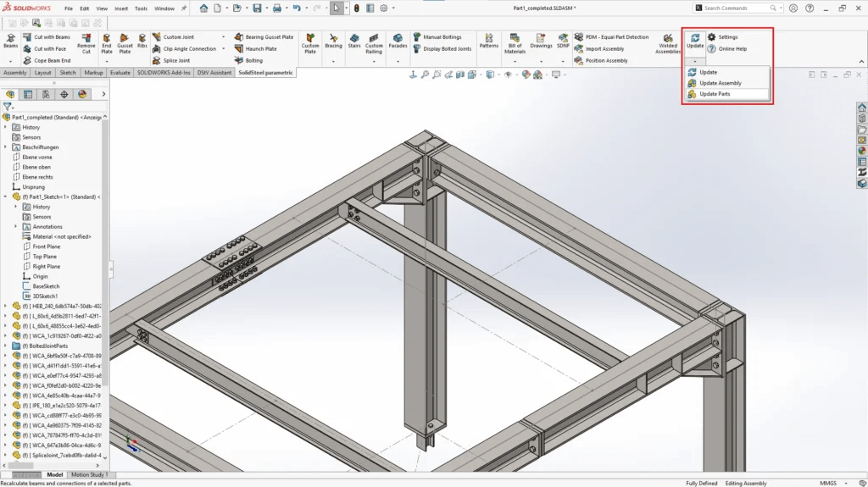
Task: Click the Search Commands input field
Action: pyautogui.click(x=735, y=8)
